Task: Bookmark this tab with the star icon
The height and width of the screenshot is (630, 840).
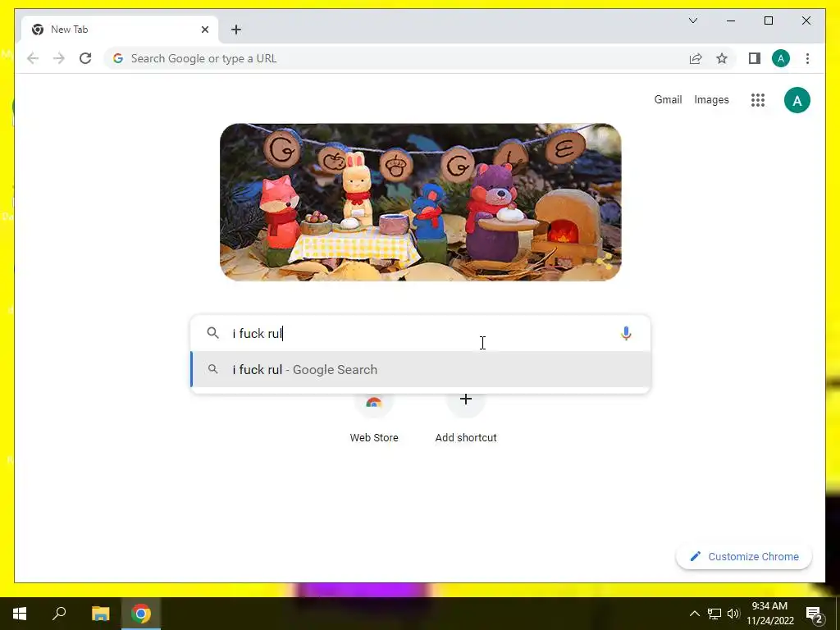Action: 722,58
